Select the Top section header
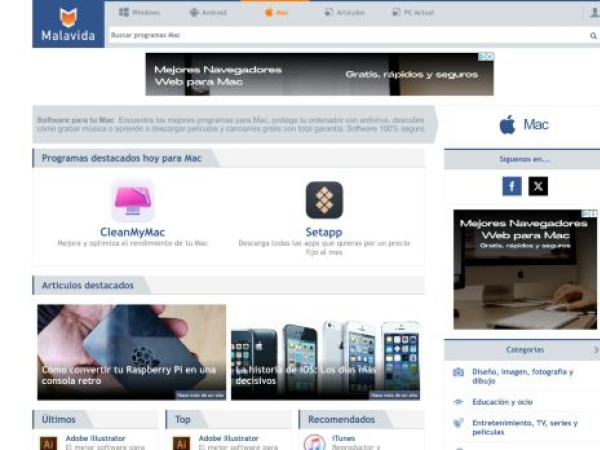Image resolution: width=600 pixels, height=450 pixels. tap(183, 420)
